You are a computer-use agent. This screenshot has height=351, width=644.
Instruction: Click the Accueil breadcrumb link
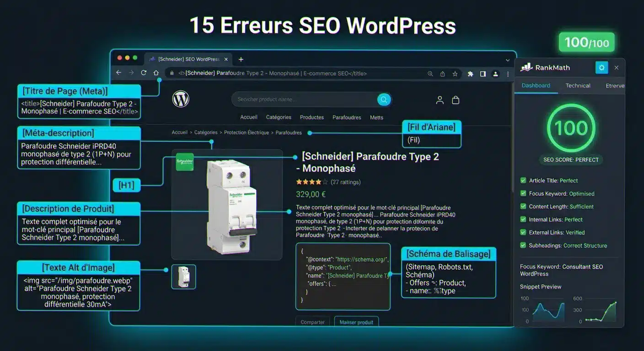tap(180, 133)
